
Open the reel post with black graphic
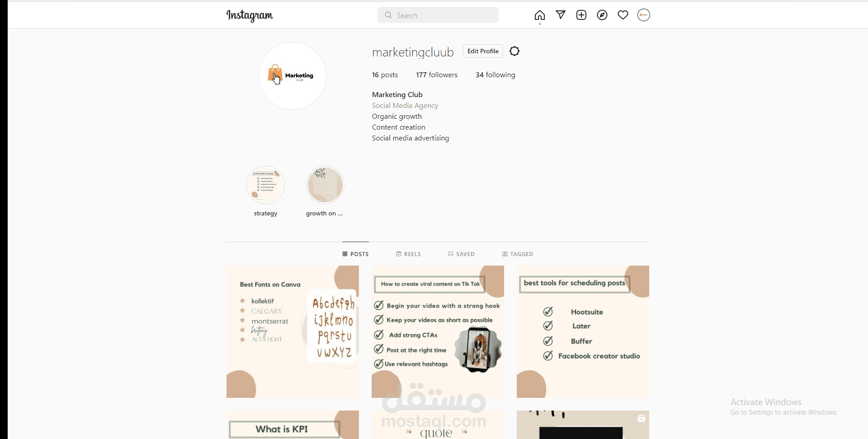pyautogui.click(x=583, y=425)
